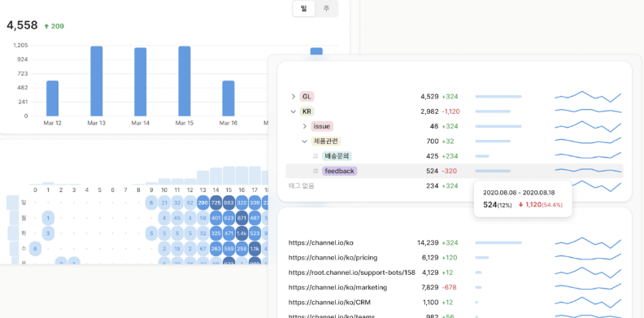Click the hash icon beside feedback
644x318 pixels.
pos(315,171)
